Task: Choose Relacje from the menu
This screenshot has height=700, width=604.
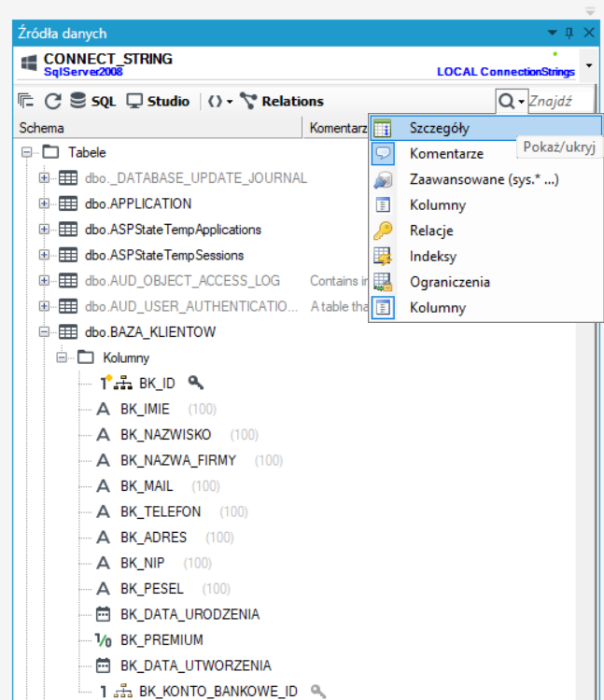Action: (x=486, y=231)
